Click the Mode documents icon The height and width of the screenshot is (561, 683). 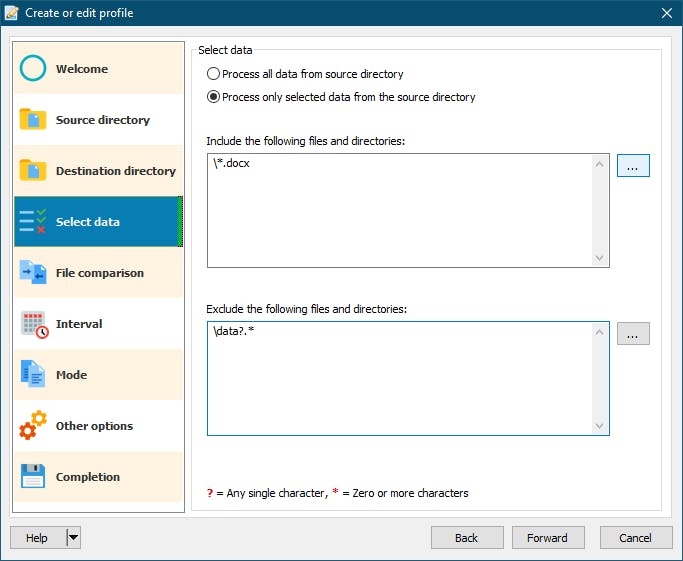click(33, 375)
